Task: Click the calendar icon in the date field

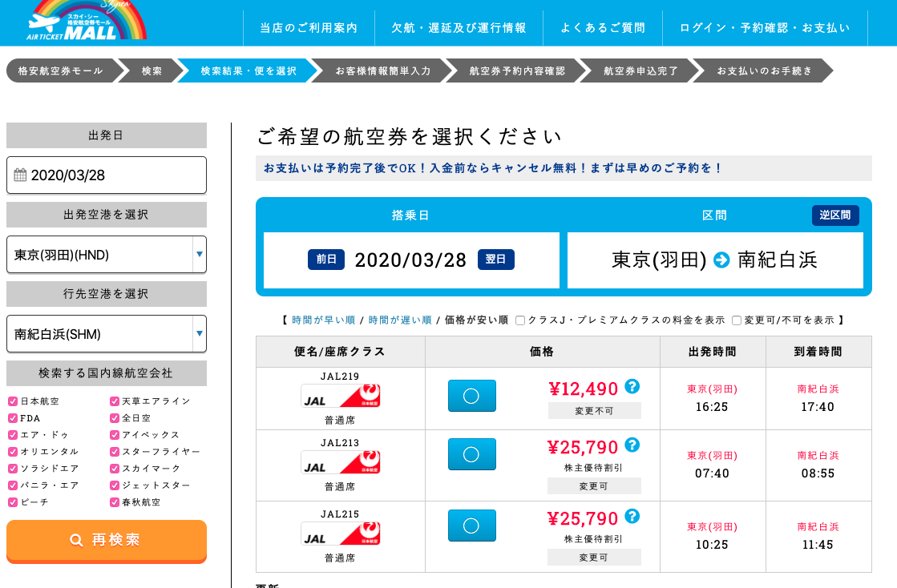Action: tap(20, 175)
